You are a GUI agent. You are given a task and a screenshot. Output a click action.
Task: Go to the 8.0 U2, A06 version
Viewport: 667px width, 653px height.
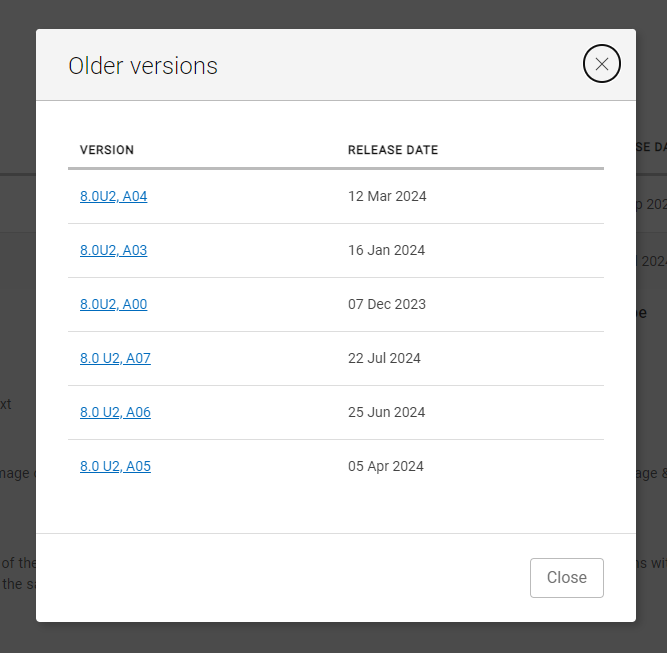115,412
